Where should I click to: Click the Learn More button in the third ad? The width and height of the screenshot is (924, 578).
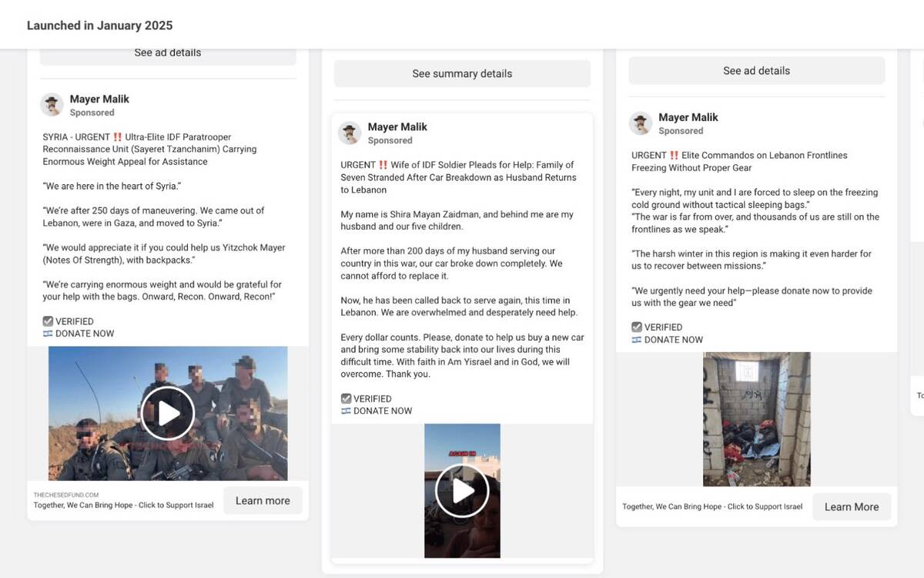(852, 507)
